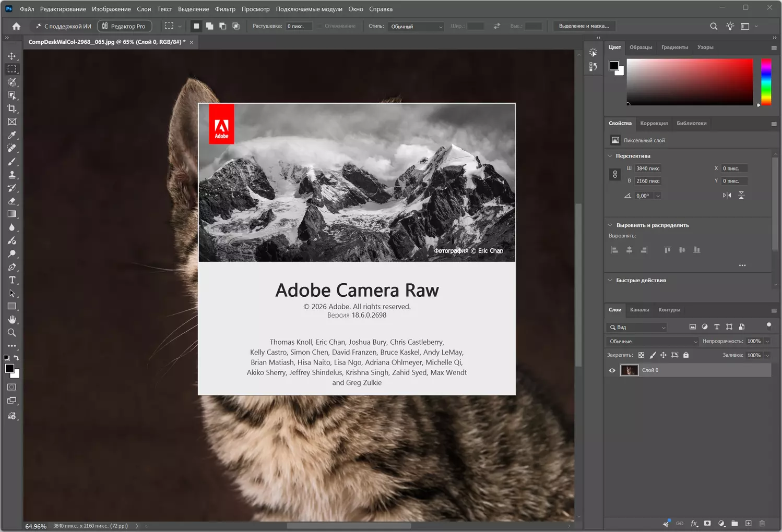
Task: Switch to the Каналы tab
Action: coord(639,310)
